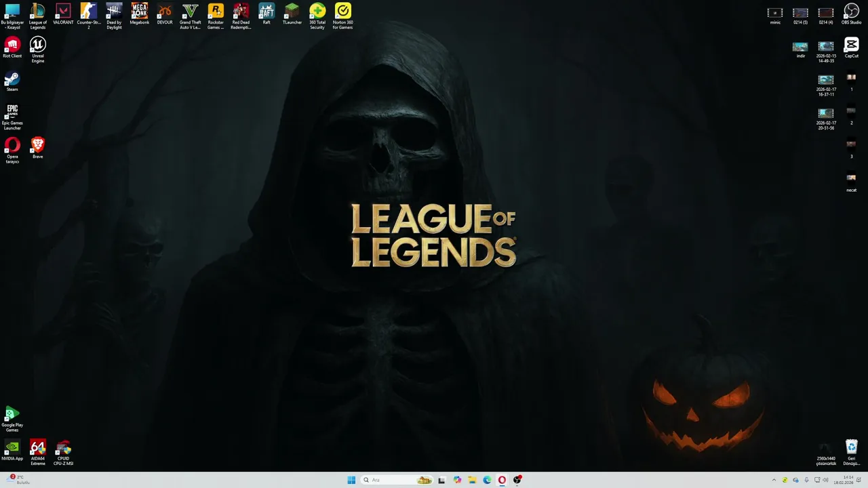Select the Norton 360 for Gamers icon
Viewport: 868px width, 488px height.
point(342,16)
